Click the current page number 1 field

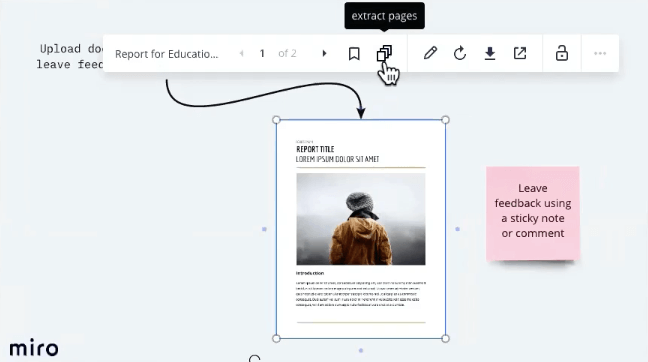[262, 53]
